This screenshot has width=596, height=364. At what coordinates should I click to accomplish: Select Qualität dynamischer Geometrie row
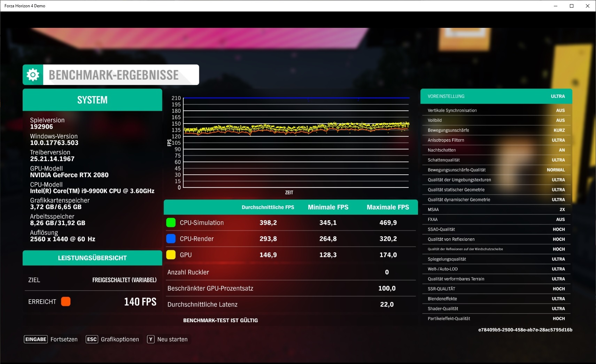(496, 200)
